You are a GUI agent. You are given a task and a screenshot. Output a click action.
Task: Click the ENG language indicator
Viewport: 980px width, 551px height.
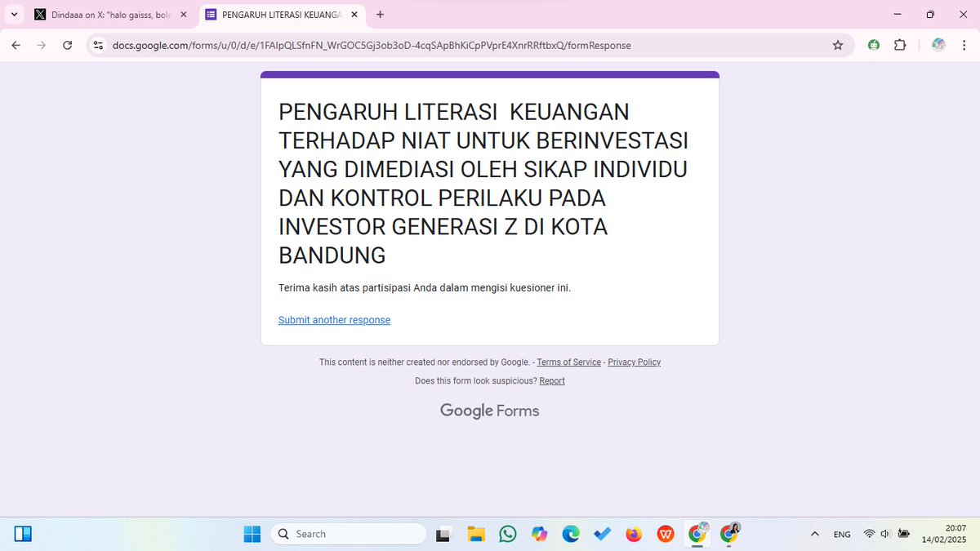coord(842,535)
